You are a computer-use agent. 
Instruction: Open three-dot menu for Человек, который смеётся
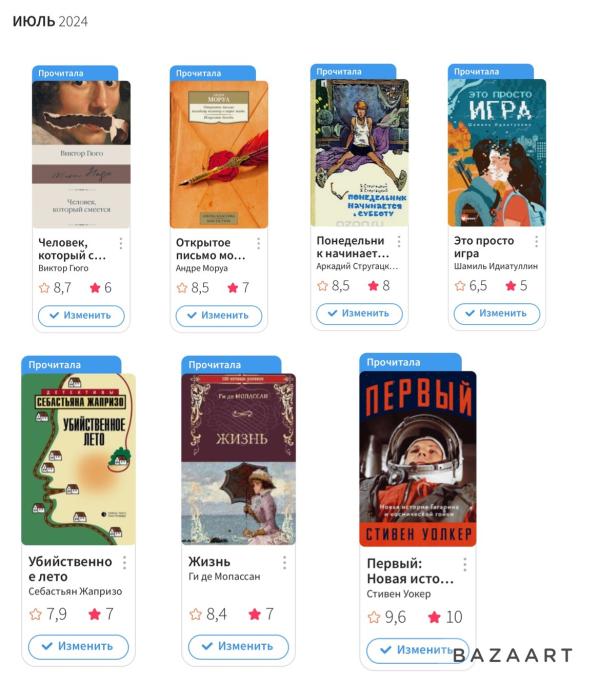tap(121, 243)
